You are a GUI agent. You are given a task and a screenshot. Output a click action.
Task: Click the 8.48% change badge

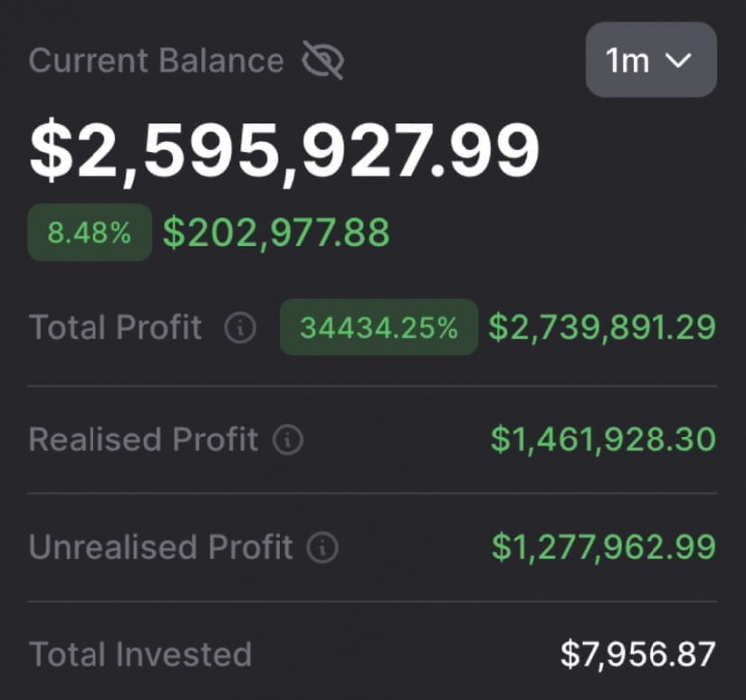90,232
